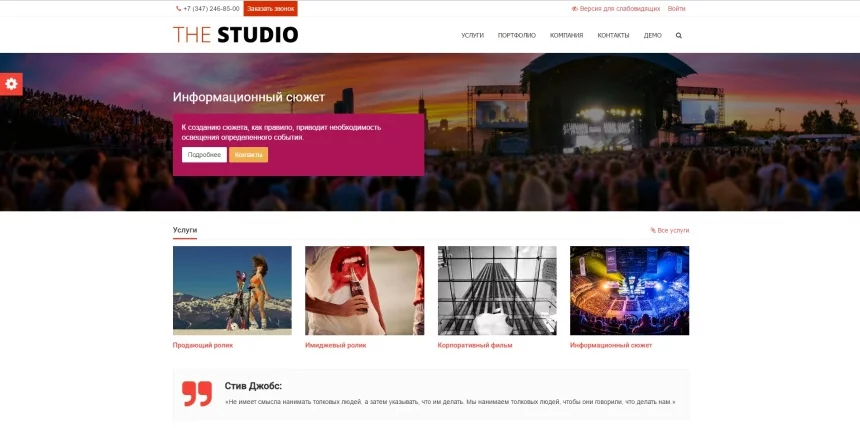Go to the 'Контакты' page
860x428 pixels.
point(613,35)
